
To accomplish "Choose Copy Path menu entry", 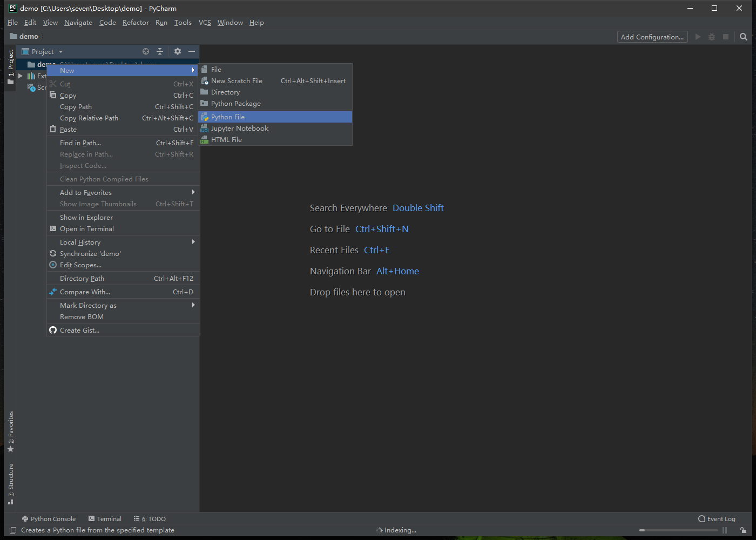I will [124, 106].
